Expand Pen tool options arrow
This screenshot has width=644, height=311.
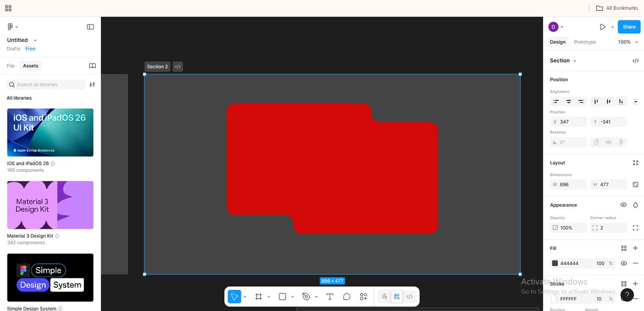click(x=316, y=296)
